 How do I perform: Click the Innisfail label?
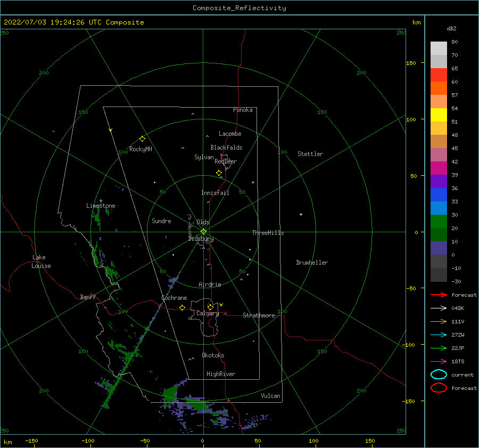coord(215,193)
